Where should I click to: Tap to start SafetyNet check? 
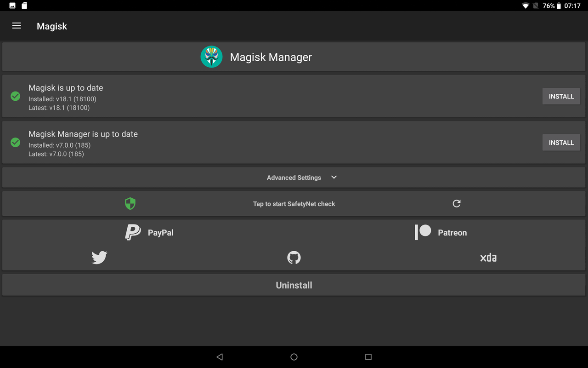(x=294, y=203)
